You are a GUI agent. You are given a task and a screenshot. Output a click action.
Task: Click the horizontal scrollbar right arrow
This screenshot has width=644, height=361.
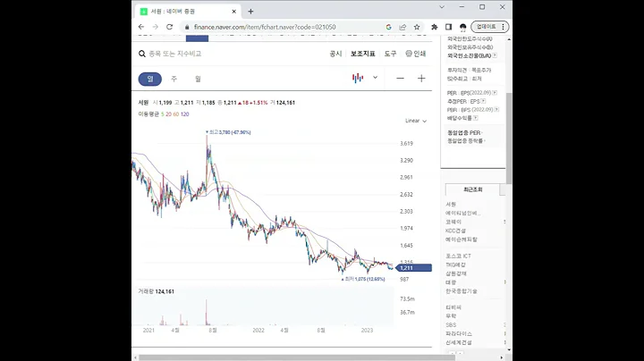click(x=502, y=357)
